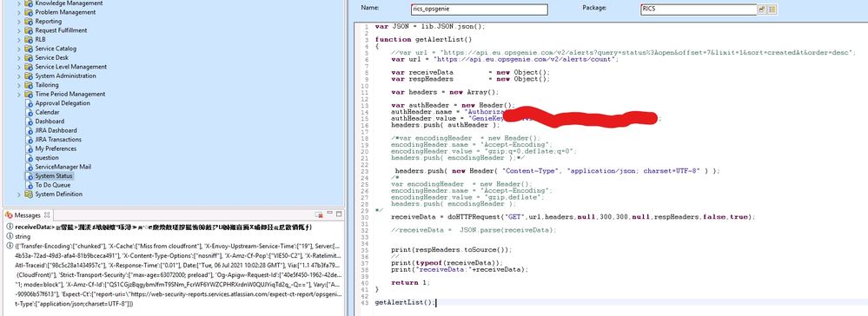Open Approval Delegation in the navigator
This screenshot has height=316, width=868.
pos(63,103)
